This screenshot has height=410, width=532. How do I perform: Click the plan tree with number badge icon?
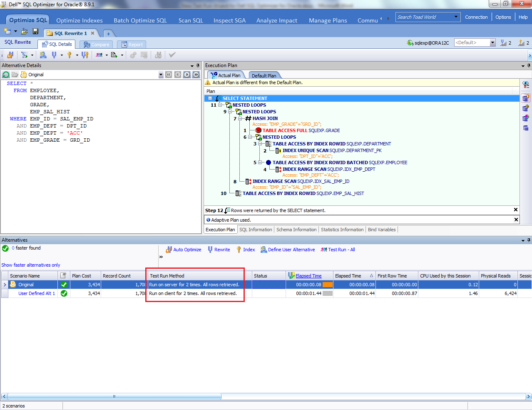526,98
